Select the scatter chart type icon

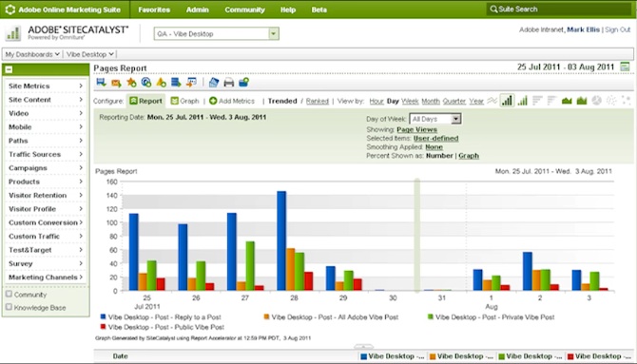coord(611,101)
